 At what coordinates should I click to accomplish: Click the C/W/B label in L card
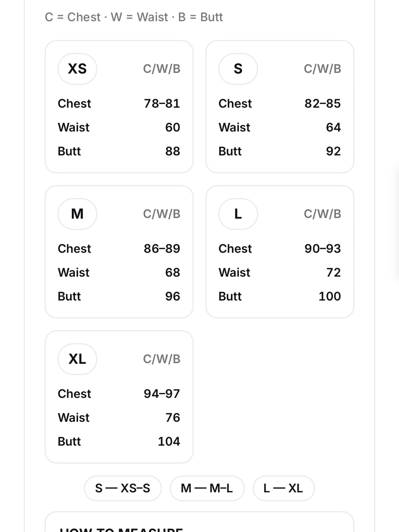(322, 214)
